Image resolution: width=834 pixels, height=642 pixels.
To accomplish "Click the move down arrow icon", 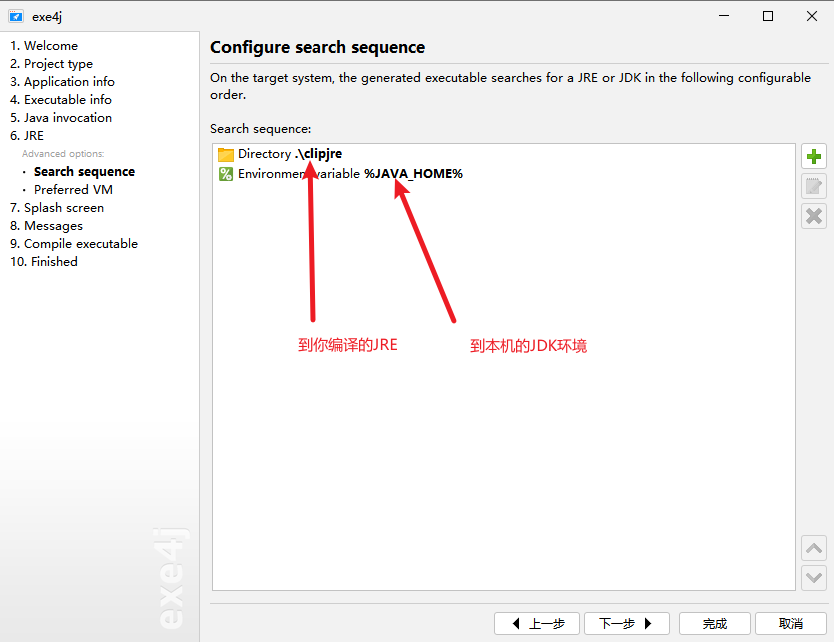I will 814,577.
